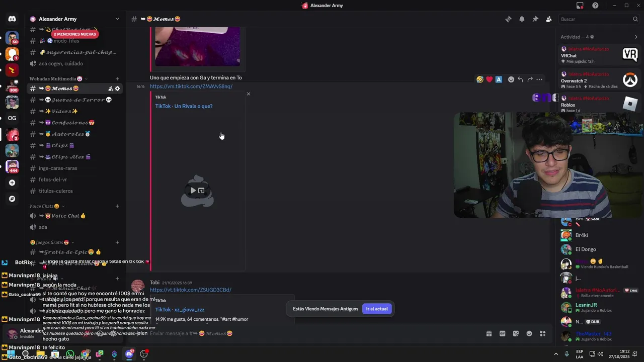Click 'Ir al actual' jump button
The width and height of the screenshot is (644, 362).
click(x=376, y=309)
